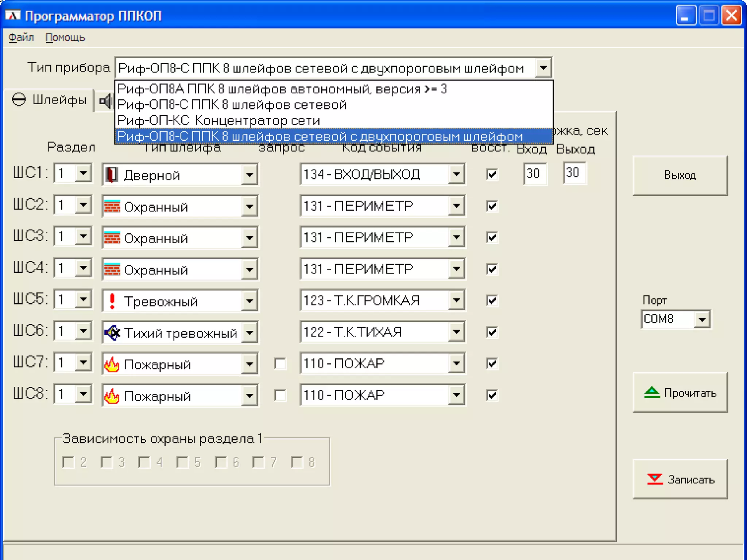Open the event code dropdown for ШС6

pos(456,332)
